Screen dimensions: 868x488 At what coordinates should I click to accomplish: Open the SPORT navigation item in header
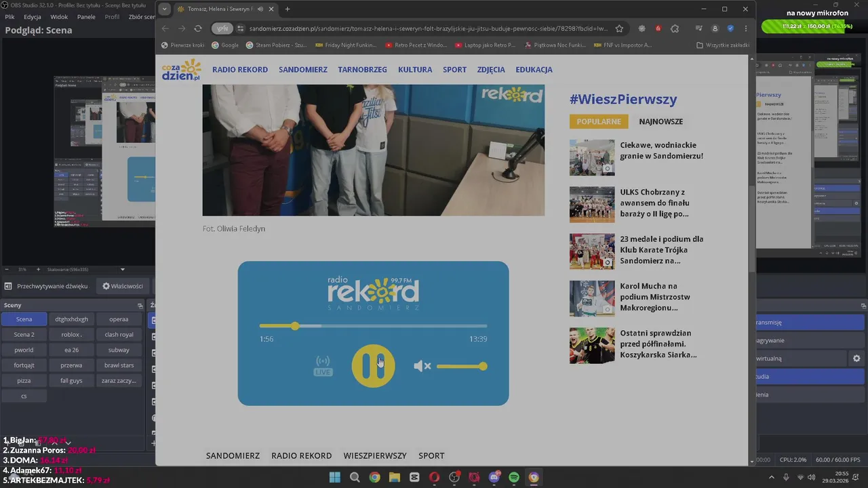(x=455, y=69)
